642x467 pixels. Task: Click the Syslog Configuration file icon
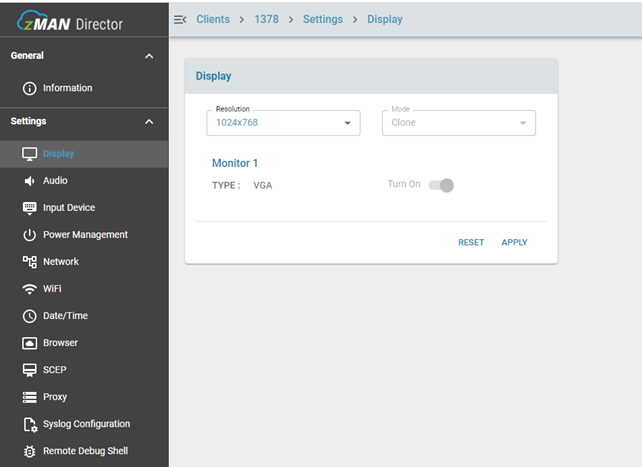point(30,424)
